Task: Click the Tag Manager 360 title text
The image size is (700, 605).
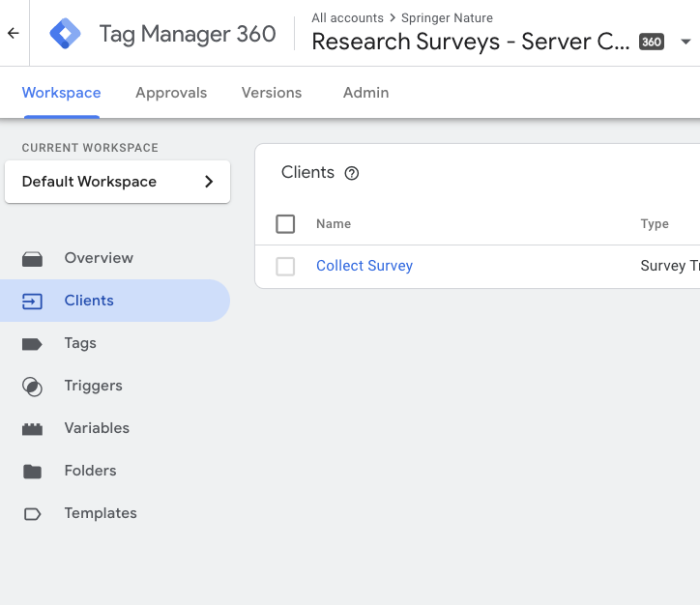Action: point(188,34)
